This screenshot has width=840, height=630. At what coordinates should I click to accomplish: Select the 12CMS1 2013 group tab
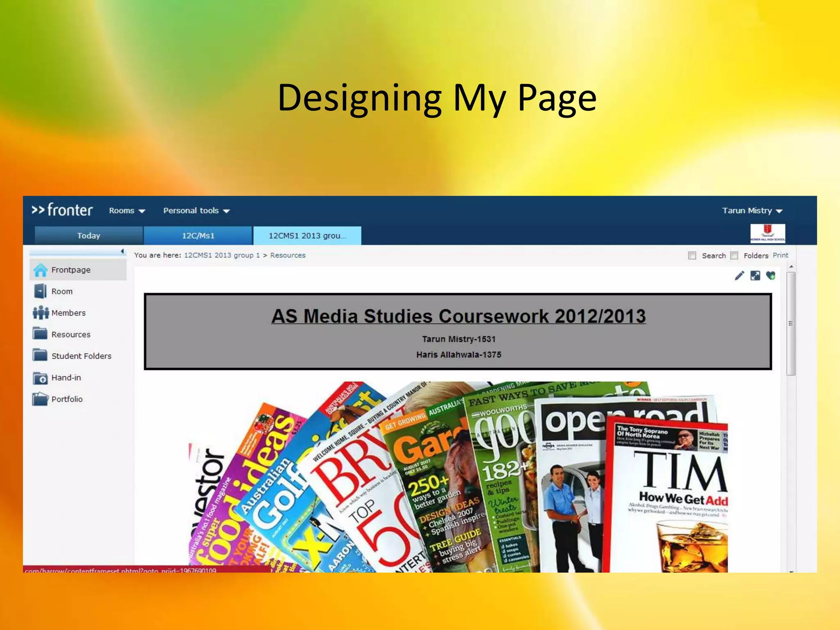[x=307, y=235]
